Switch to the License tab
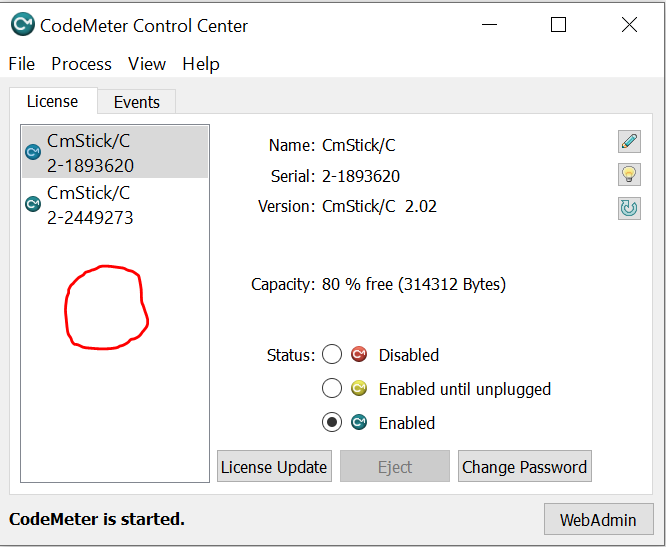666x547 pixels. (x=53, y=101)
